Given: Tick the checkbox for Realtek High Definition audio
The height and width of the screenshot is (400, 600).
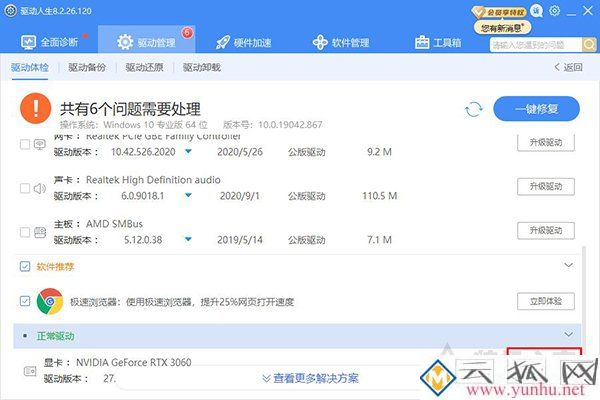Looking at the screenshot, I should tap(25, 188).
